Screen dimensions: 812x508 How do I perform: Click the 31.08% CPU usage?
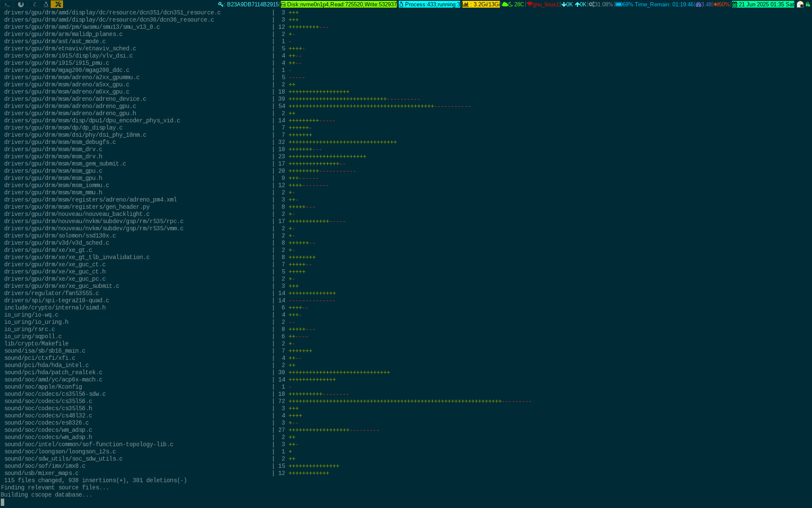pyautogui.click(x=604, y=4)
